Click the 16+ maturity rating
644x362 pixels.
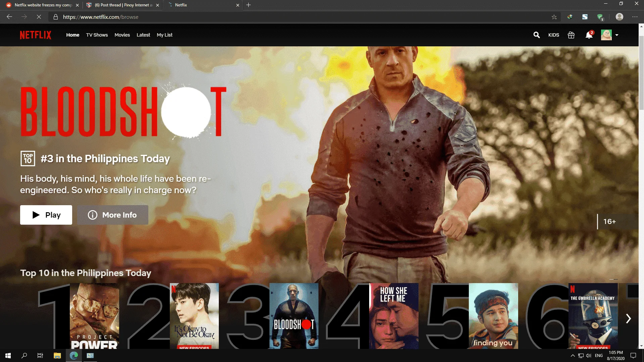coord(609,222)
